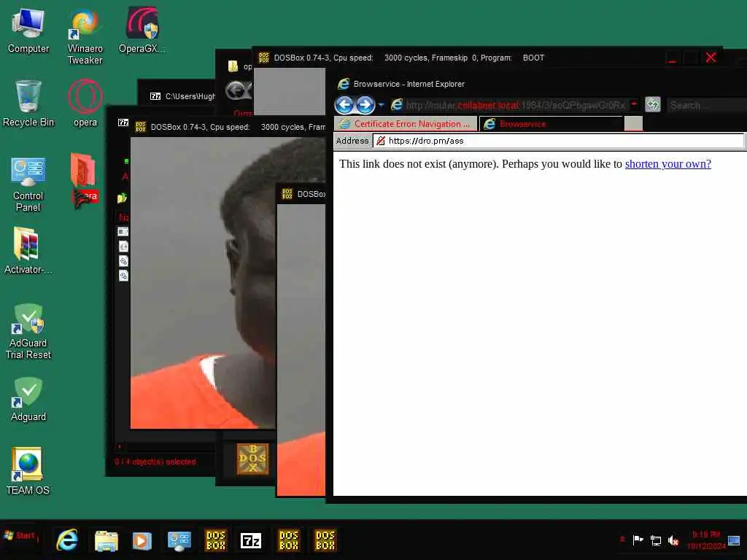Click the 7-Zip status "0 / 4 object(s) selected"
The height and width of the screenshot is (560, 747).
click(155, 462)
